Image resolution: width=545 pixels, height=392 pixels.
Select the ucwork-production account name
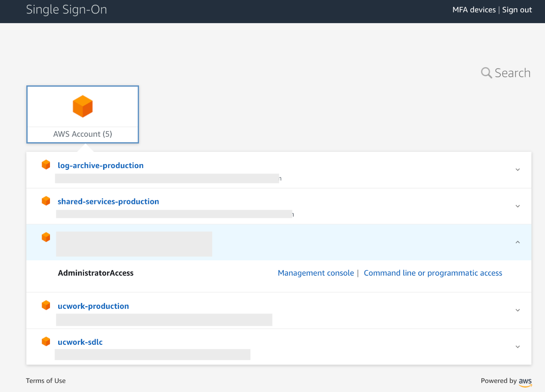pyautogui.click(x=93, y=306)
